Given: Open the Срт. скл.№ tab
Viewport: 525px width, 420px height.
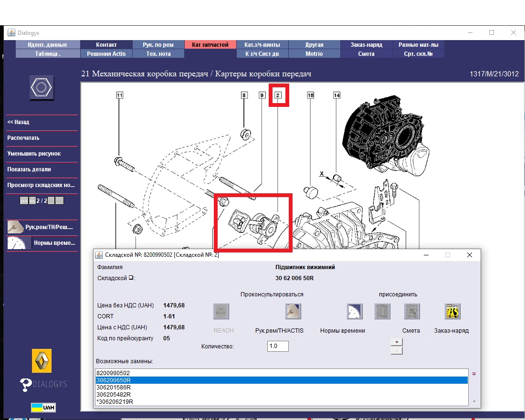Looking at the screenshot, I should click(418, 53).
